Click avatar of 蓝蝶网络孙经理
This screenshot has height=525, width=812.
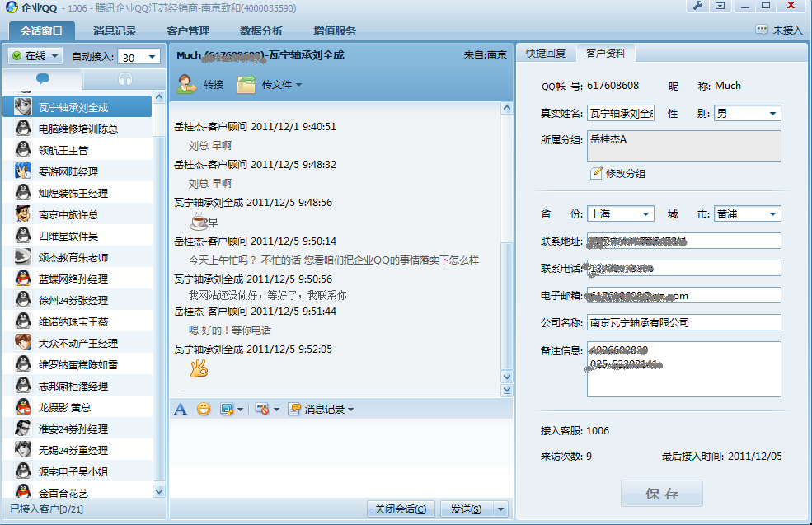click(23, 279)
